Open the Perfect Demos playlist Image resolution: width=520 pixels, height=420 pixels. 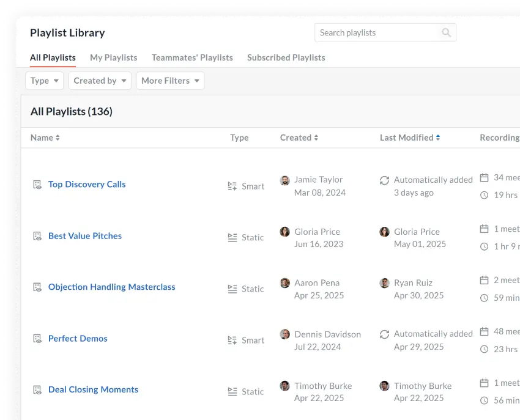click(x=78, y=339)
